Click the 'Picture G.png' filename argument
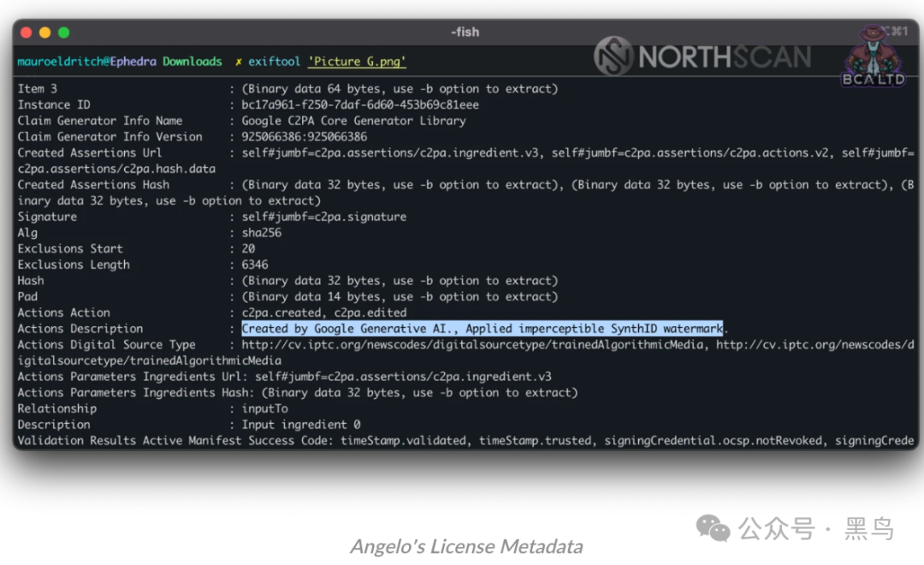The height and width of the screenshot is (565, 924). [x=357, y=62]
